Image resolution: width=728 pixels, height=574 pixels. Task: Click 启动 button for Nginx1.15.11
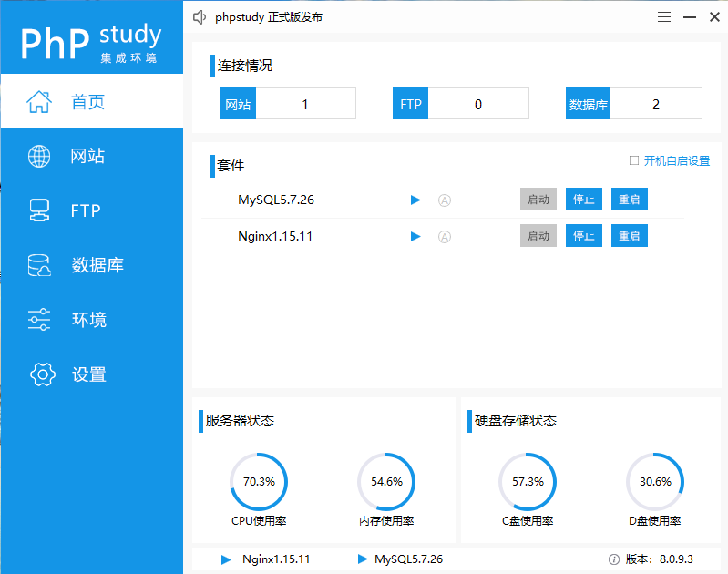(538, 235)
